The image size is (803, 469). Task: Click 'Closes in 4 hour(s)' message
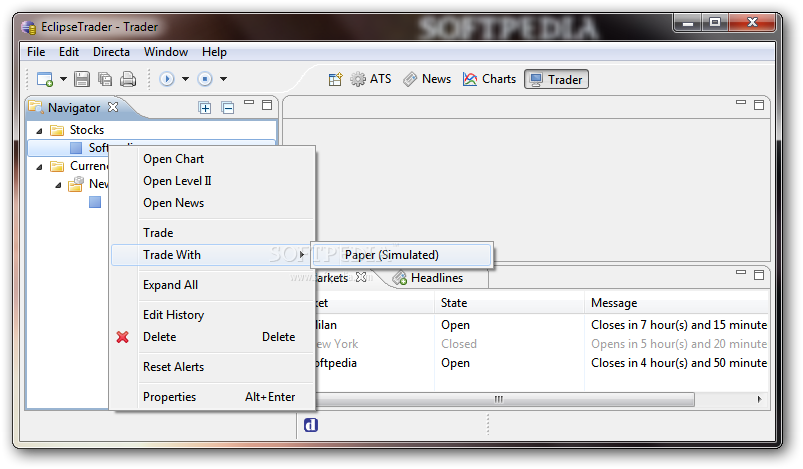tap(679, 363)
